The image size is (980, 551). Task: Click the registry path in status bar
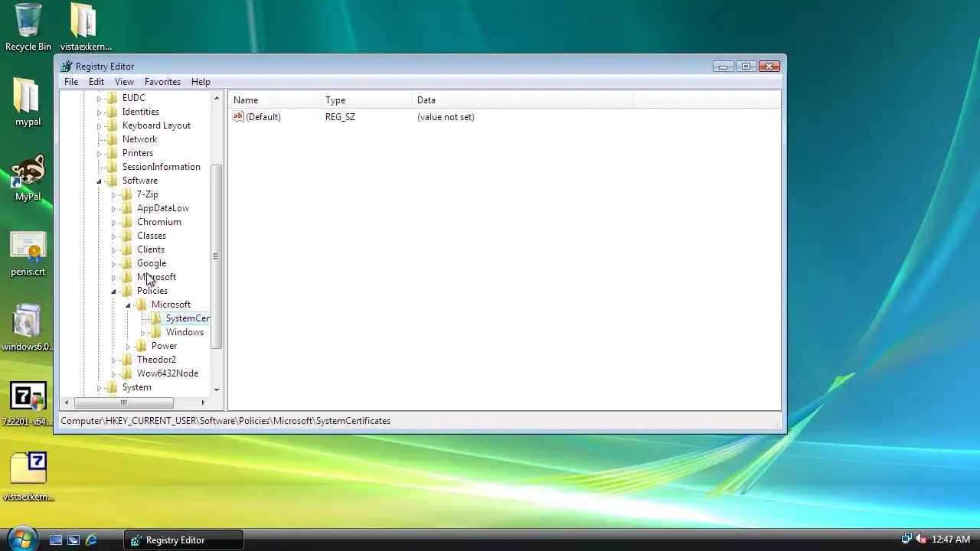click(225, 421)
